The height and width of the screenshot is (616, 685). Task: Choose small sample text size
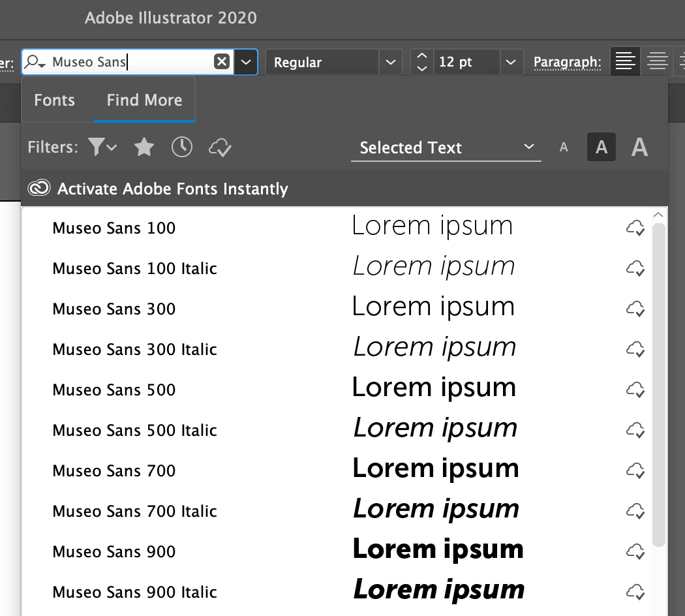[x=564, y=147]
